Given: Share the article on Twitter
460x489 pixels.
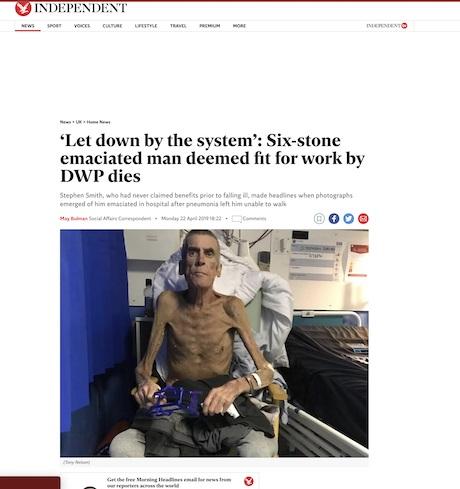Looking at the screenshot, I should (x=348, y=219).
